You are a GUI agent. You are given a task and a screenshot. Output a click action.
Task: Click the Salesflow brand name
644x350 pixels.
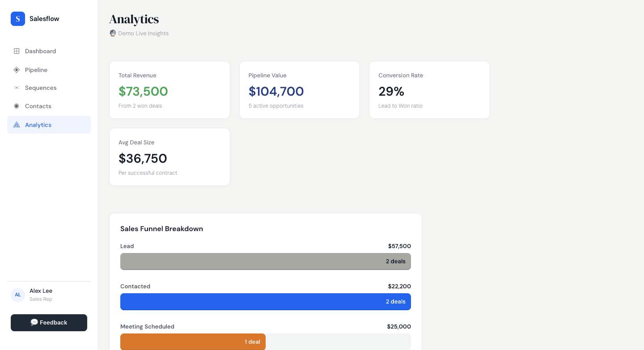(44, 19)
